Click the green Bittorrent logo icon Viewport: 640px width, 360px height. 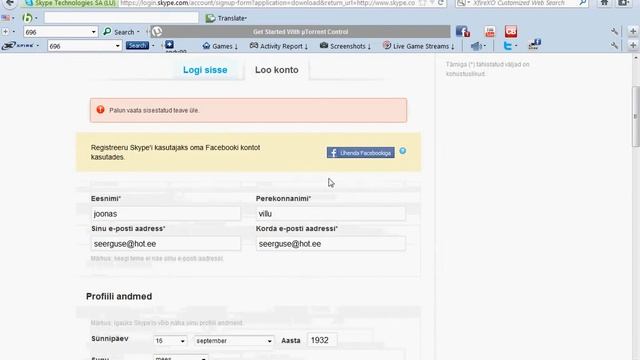[x=27, y=18]
